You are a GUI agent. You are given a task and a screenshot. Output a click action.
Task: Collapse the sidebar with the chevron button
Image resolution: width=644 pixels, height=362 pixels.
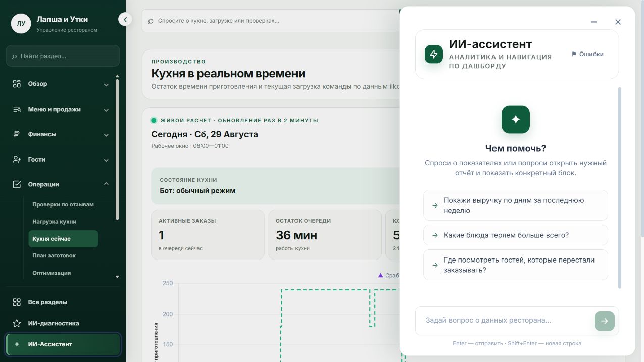[125, 19]
